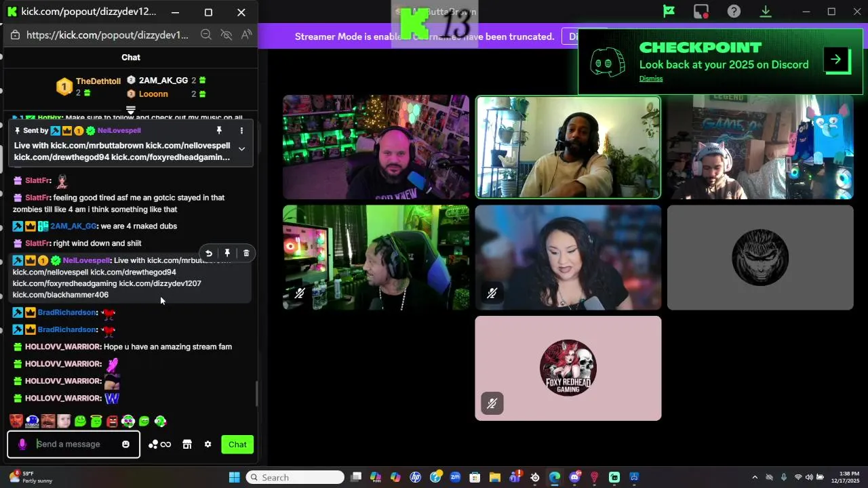Click the green flag icon in Discord title bar
Image resolution: width=868 pixels, height=488 pixels.
tap(669, 12)
